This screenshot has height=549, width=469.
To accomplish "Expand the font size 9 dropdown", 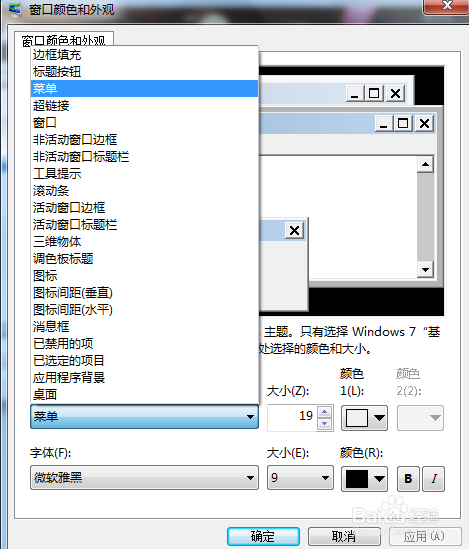I will click(x=300, y=478).
